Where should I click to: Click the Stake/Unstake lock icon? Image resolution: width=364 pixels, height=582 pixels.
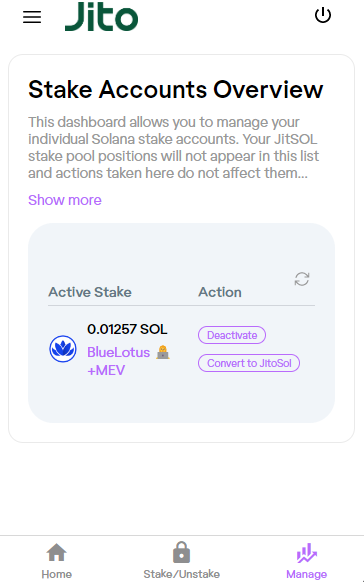pos(181,552)
